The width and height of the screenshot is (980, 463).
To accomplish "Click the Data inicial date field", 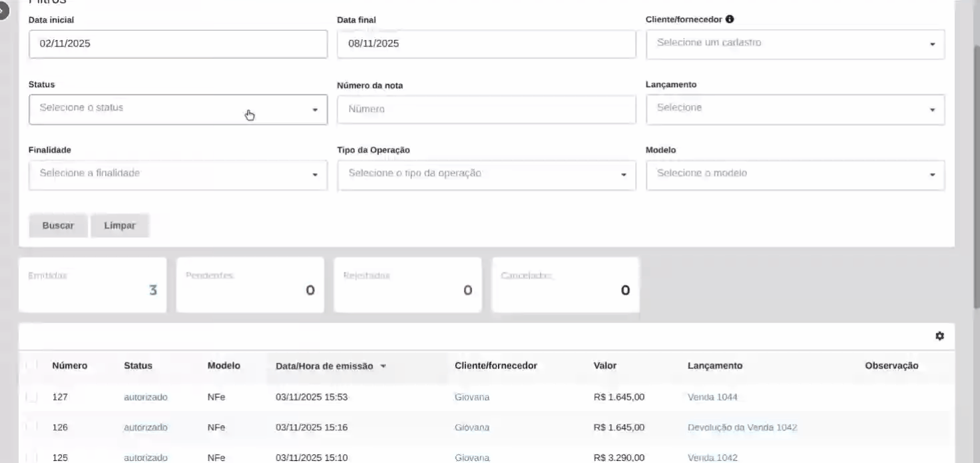I will coord(178,44).
